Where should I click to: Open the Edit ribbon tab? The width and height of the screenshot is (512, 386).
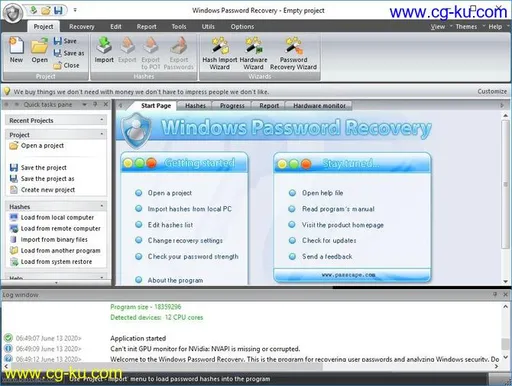pyautogui.click(x=116, y=27)
